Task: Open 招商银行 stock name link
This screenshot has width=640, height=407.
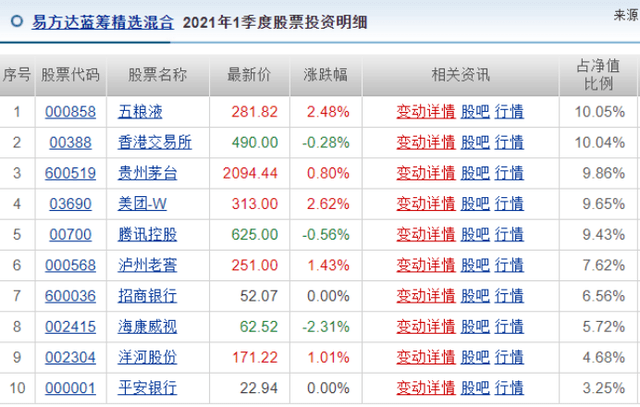Action: [147, 296]
